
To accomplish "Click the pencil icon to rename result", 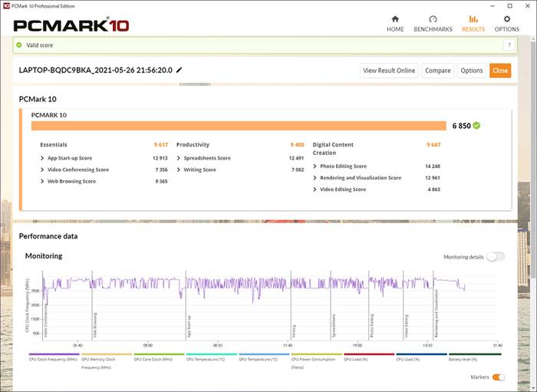I will [179, 70].
